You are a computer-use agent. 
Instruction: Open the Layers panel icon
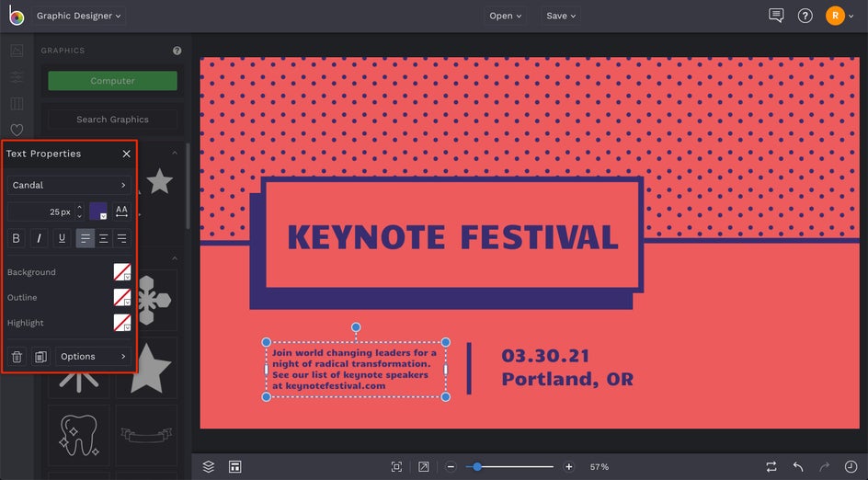(208, 467)
